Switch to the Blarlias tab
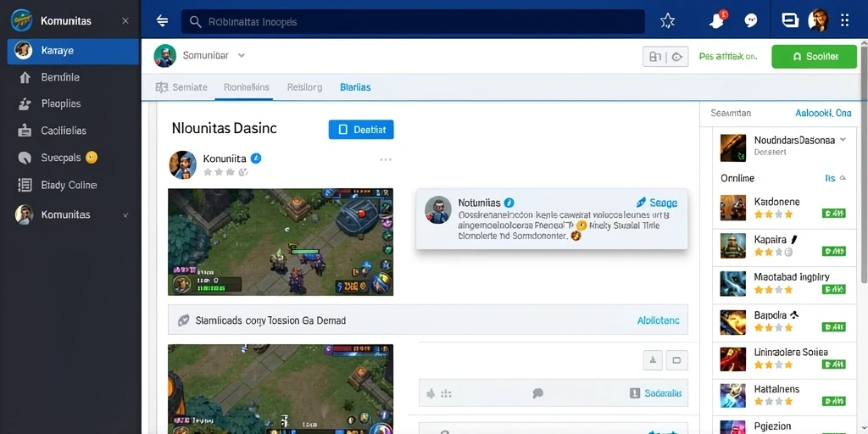 tap(355, 87)
